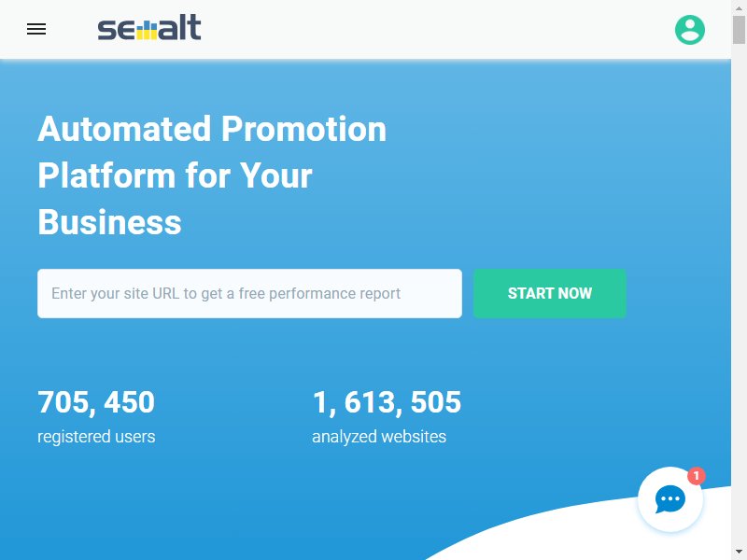Screen dimensions: 747x560
Task: Click the empty header bar area beside the logo
Action: [x=429, y=29]
